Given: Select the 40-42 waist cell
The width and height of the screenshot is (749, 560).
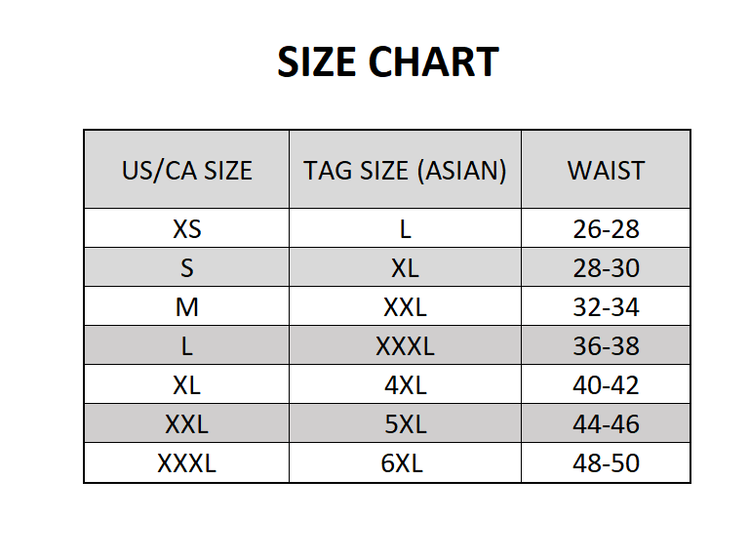Looking at the screenshot, I should 606,384.
